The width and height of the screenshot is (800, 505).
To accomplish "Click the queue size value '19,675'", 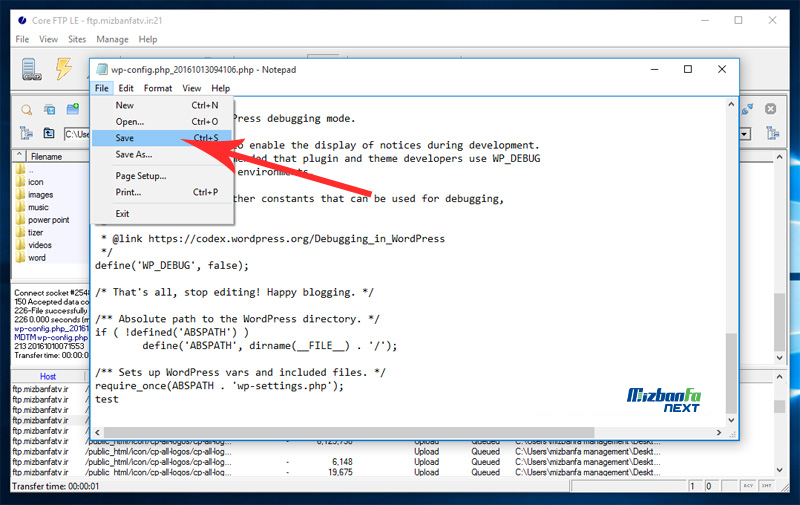I will point(340,472).
